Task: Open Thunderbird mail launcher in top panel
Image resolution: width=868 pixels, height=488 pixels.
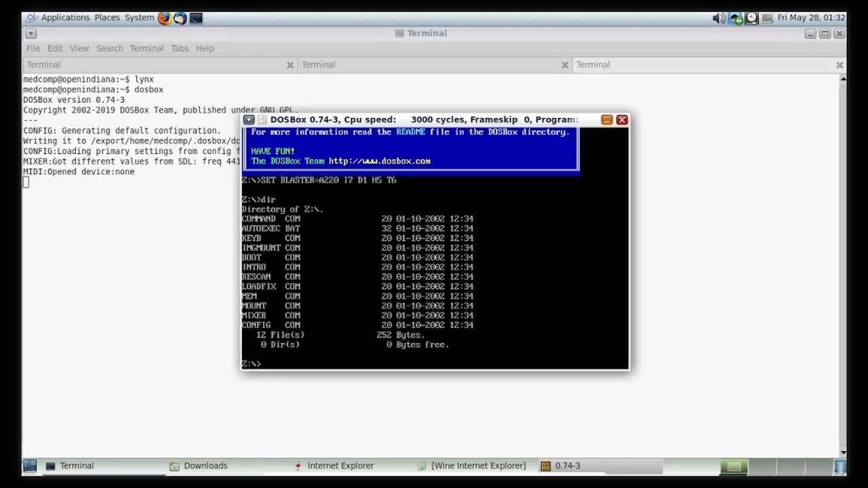Action: point(180,18)
